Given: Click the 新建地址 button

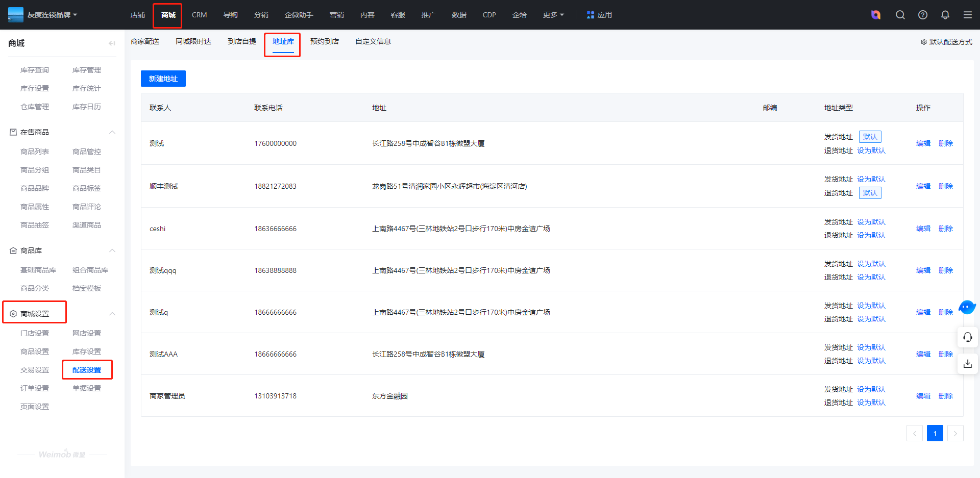Looking at the screenshot, I should coord(163,79).
